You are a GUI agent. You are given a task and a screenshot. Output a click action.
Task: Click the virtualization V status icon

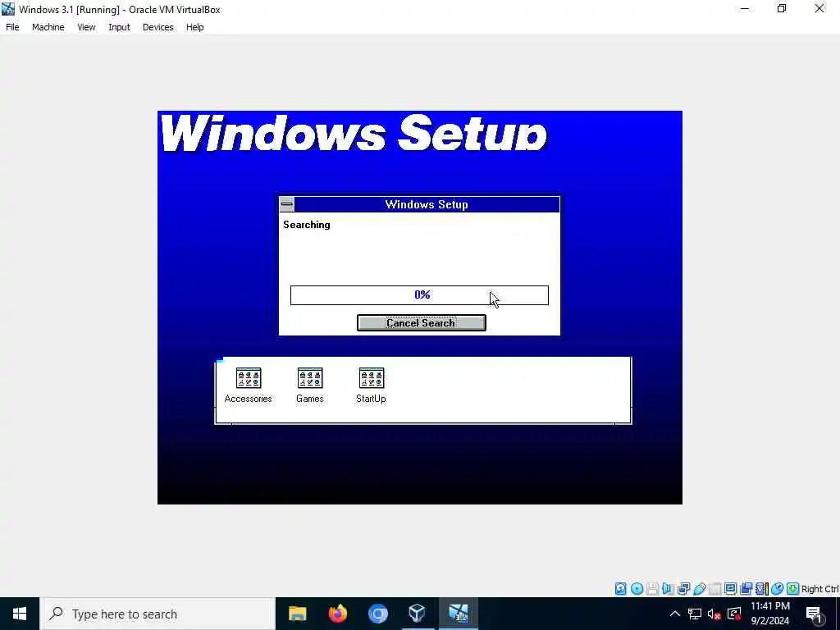pos(762,589)
